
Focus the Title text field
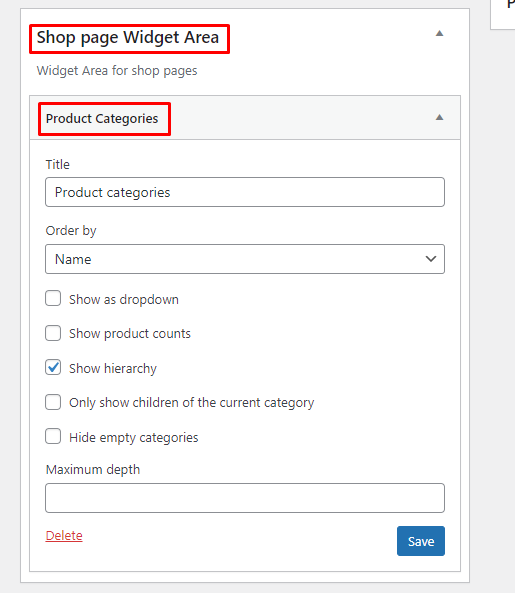click(x=245, y=192)
